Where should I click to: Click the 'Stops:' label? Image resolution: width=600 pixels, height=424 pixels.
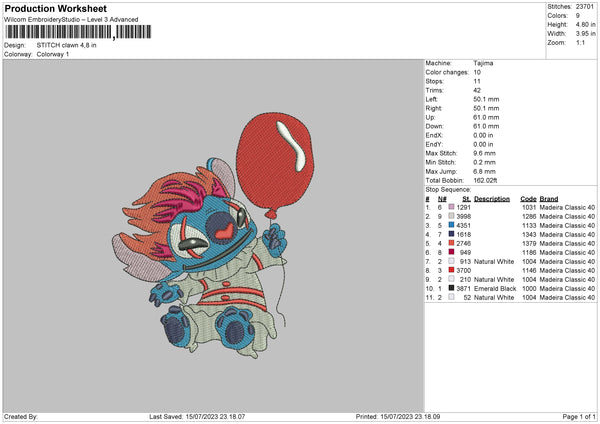coord(435,81)
